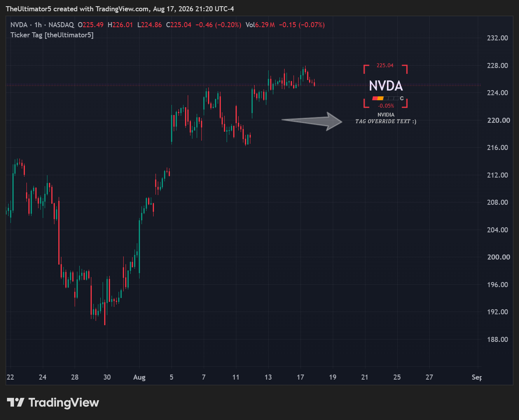Click the 25 date on time axis
This screenshot has width=519, height=420.
pyautogui.click(x=397, y=377)
